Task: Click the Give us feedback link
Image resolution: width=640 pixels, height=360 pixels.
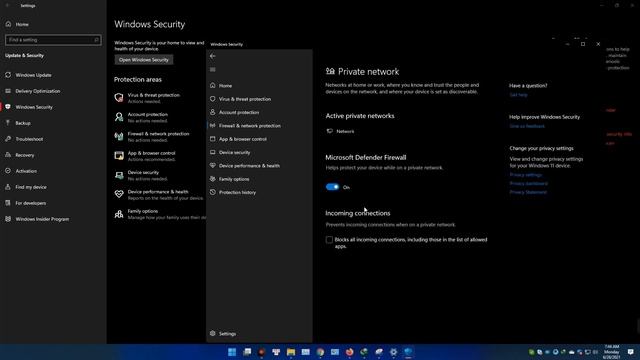Action: [527, 126]
